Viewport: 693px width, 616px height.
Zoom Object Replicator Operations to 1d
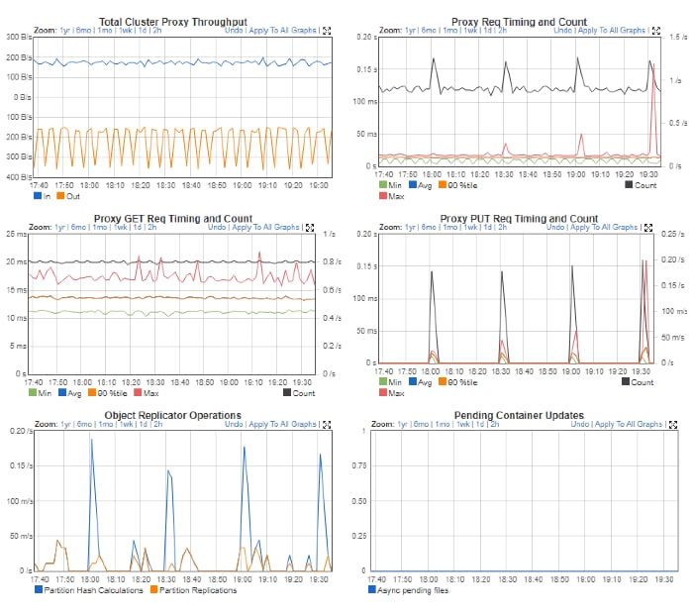point(144,424)
